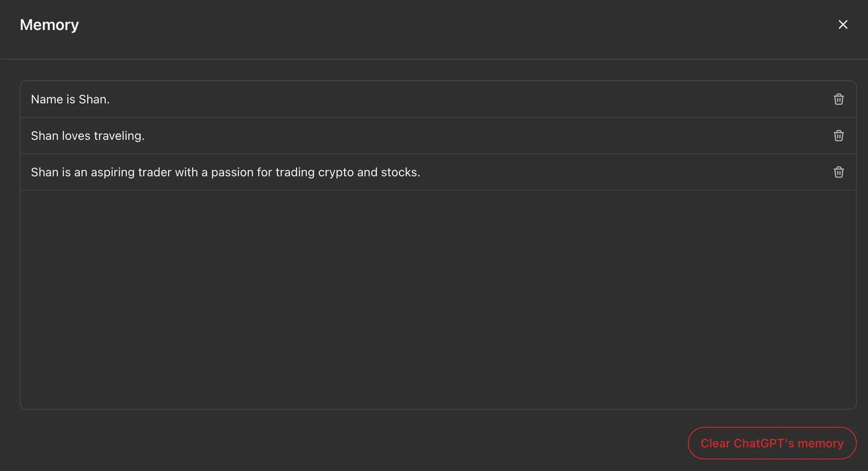Click the Memory heading
The image size is (868, 471).
49,24
